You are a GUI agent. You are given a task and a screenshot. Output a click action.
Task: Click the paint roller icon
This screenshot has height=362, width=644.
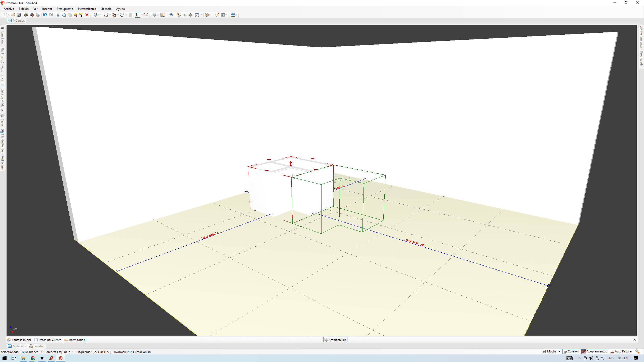(81, 15)
